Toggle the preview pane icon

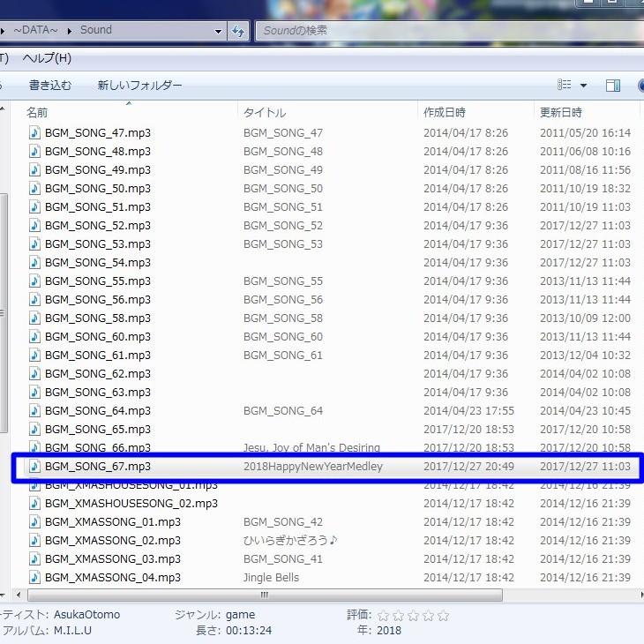[613, 86]
